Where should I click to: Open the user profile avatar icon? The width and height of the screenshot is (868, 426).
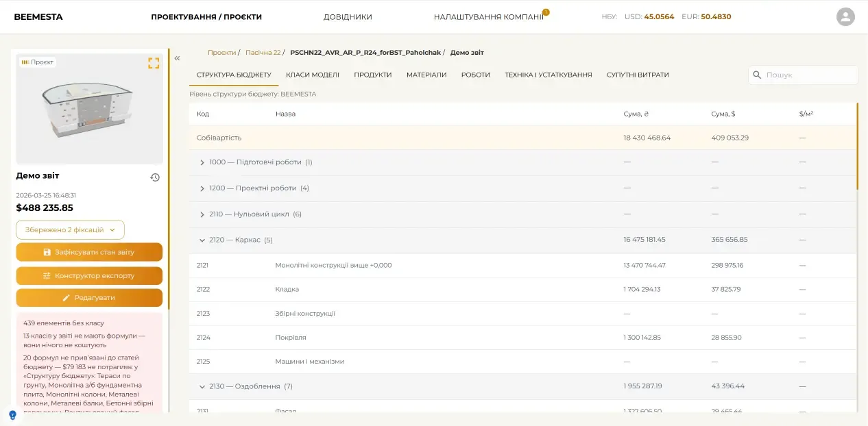pyautogui.click(x=845, y=16)
